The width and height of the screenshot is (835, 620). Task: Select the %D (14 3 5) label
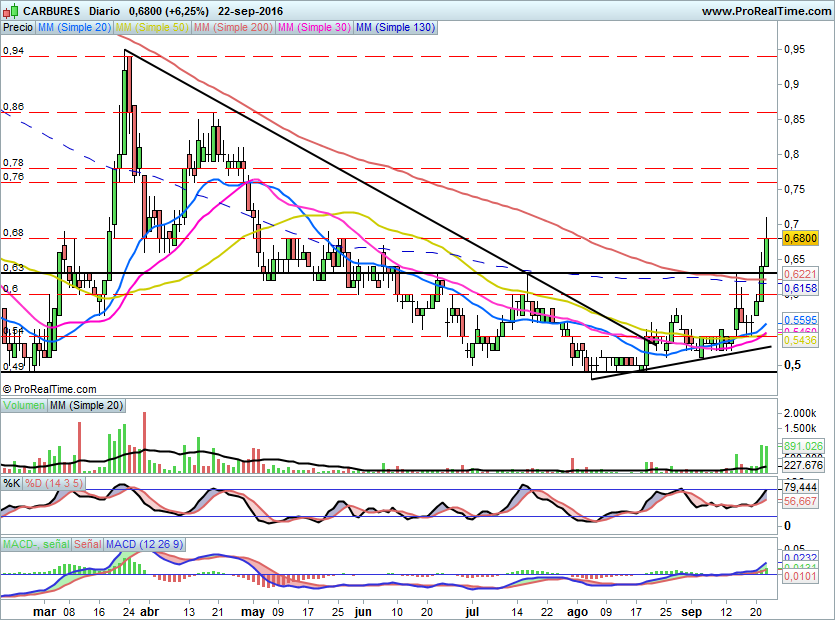tap(55, 483)
